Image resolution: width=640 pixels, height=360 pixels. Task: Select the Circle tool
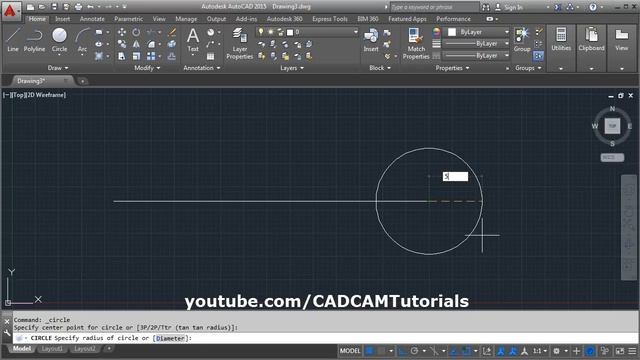coord(59,40)
